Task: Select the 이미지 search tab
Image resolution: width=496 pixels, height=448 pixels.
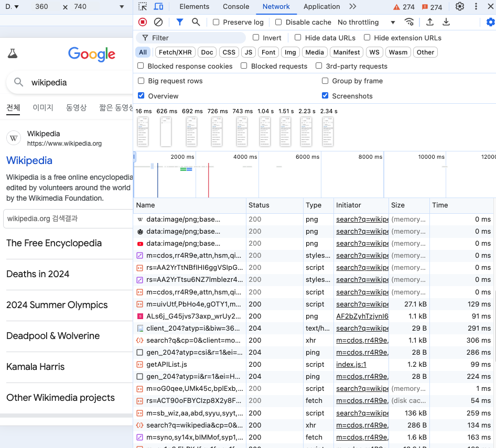Action: click(x=43, y=107)
